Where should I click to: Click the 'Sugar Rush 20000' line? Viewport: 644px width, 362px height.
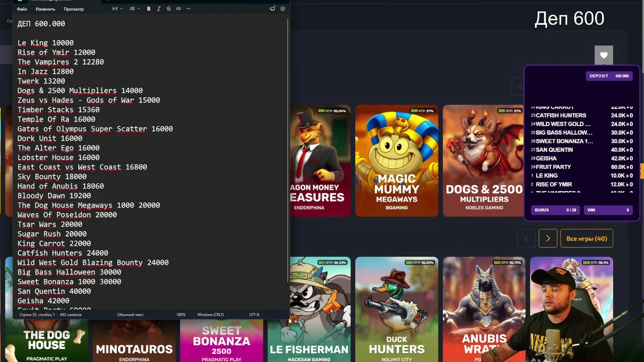[52, 234]
